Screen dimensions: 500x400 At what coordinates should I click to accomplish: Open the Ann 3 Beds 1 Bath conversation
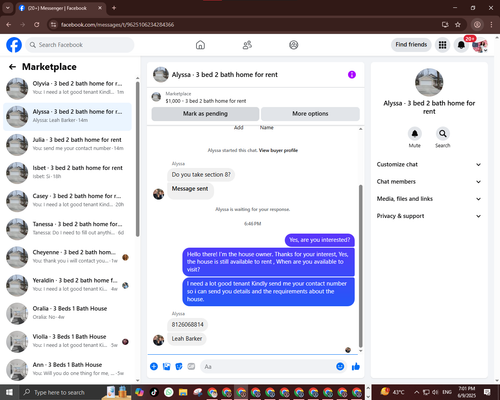point(67,369)
